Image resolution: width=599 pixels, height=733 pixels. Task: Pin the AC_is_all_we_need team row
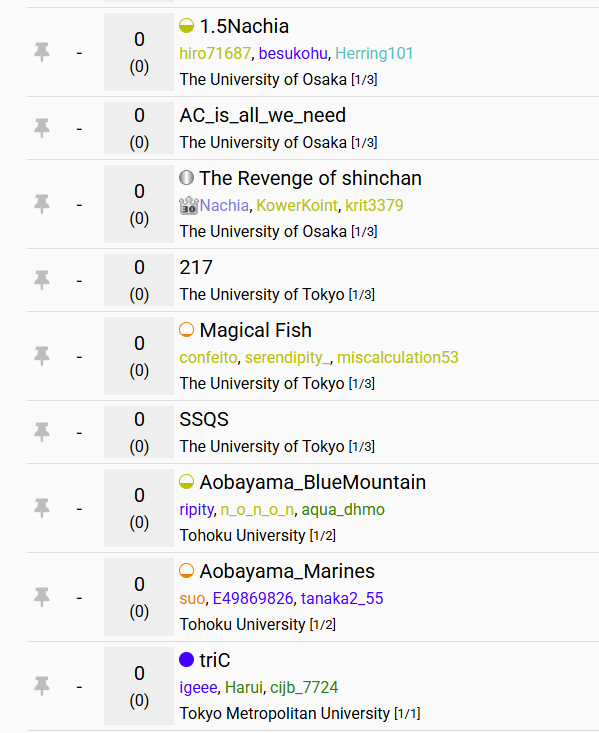pyautogui.click(x=42, y=128)
